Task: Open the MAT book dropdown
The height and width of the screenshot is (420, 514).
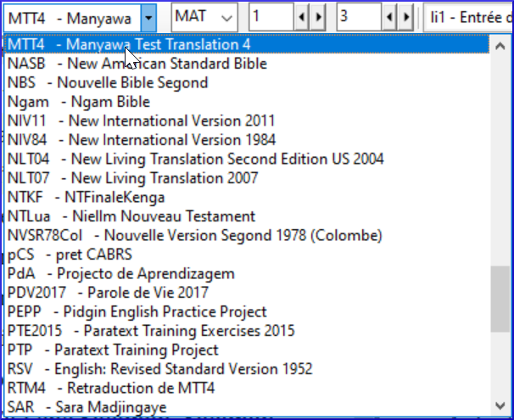Action: coord(204,17)
